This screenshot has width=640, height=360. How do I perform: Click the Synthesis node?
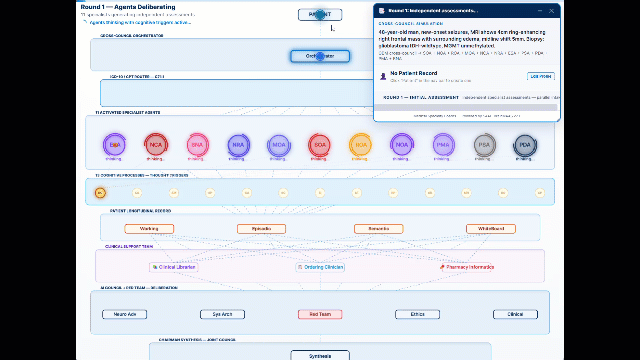(320, 355)
